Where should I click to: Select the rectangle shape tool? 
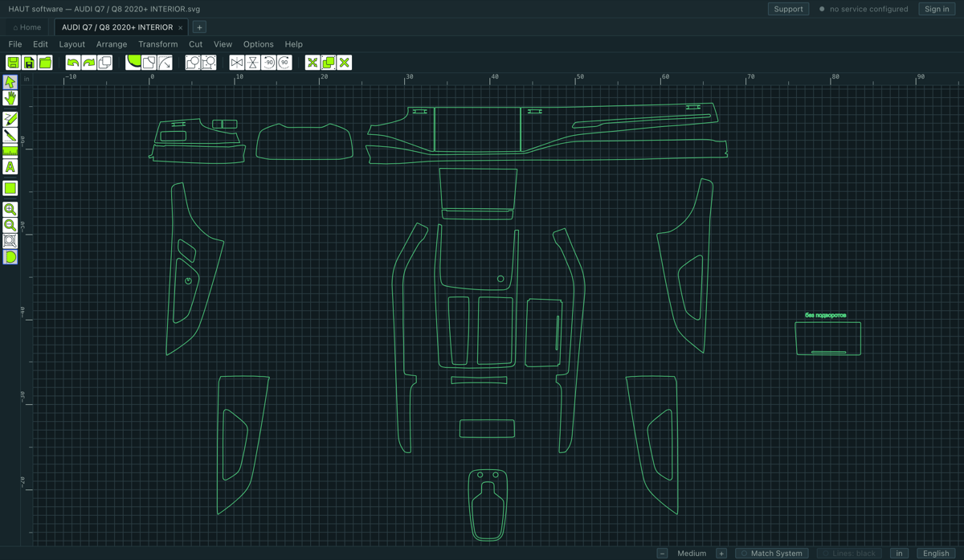tap(10, 188)
